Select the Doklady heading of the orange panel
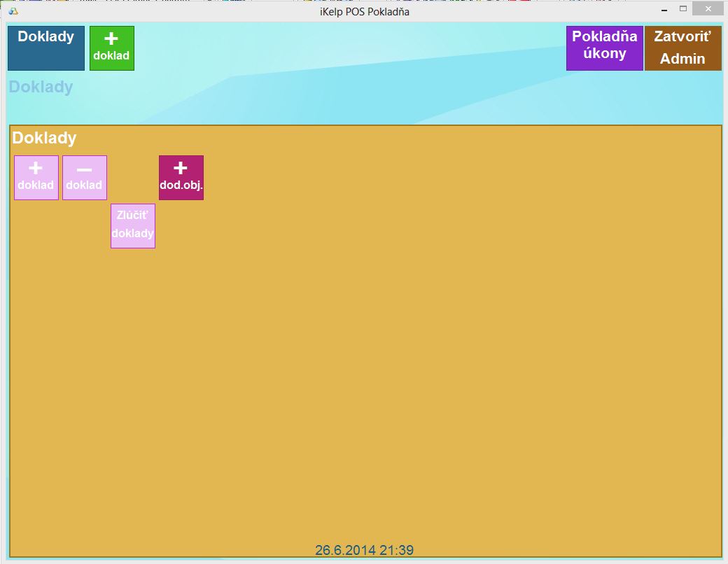The width and height of the screenshot is (728, 564). click(x=44, y=138)
